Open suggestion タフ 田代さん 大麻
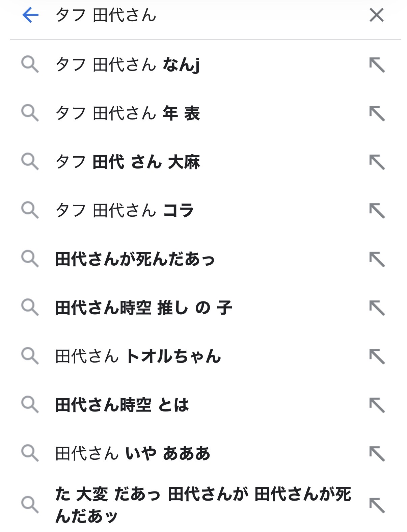This screenshot has width=407, height=532. (128, 162)
